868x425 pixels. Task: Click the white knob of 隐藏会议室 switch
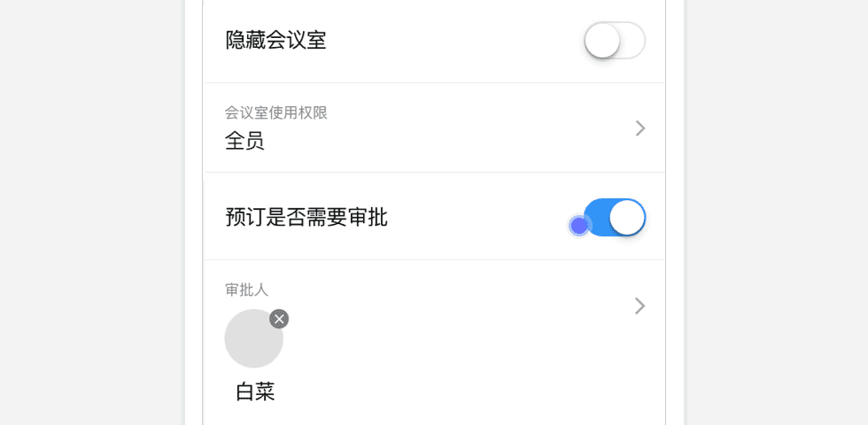[602, 41]
